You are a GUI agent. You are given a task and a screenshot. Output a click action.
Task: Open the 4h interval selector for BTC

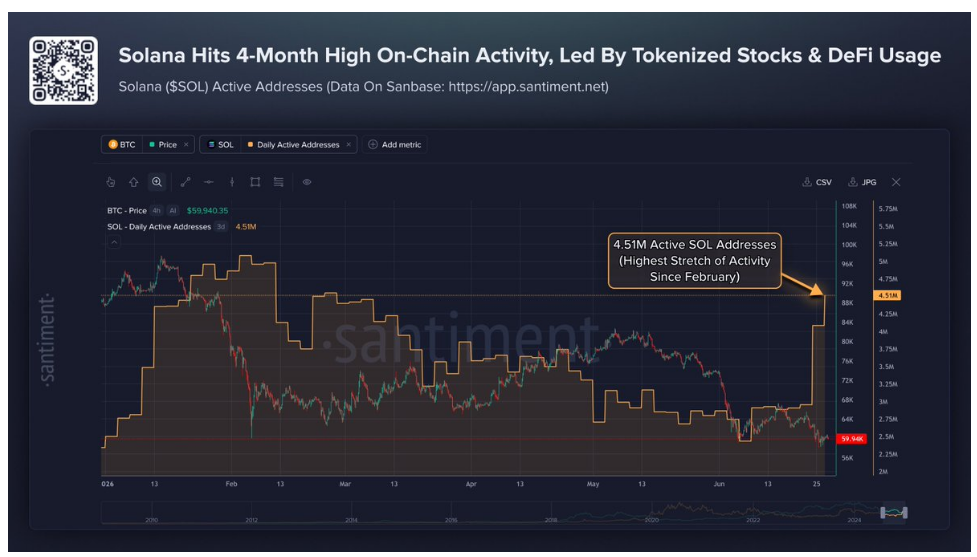(x=156, y=211)
